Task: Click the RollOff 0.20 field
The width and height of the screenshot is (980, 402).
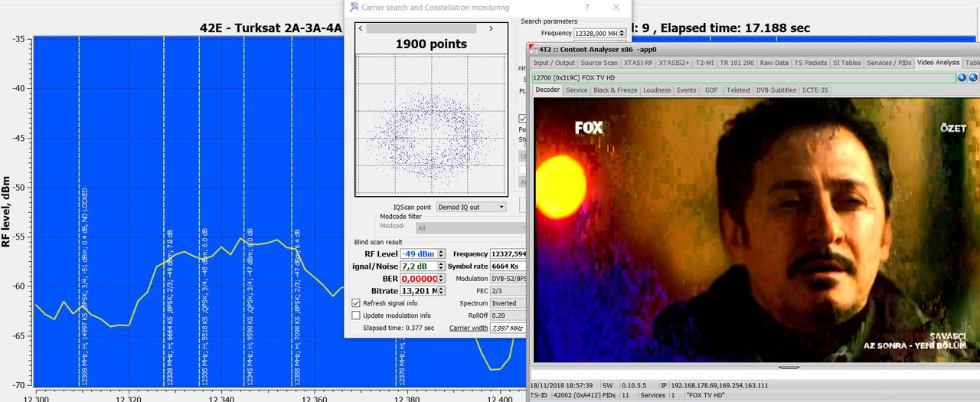Action: click(507, 315)
